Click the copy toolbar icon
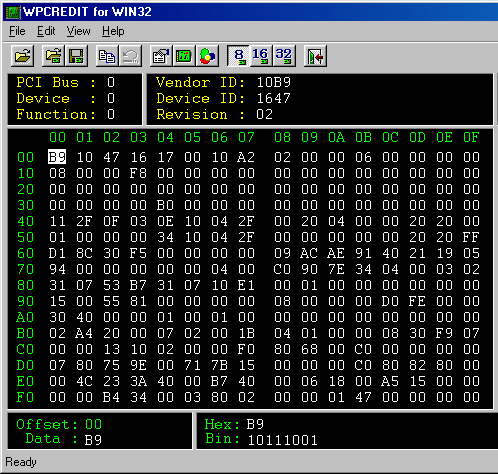The width and height of the screenshot is (498, 474). click(107, 56)
